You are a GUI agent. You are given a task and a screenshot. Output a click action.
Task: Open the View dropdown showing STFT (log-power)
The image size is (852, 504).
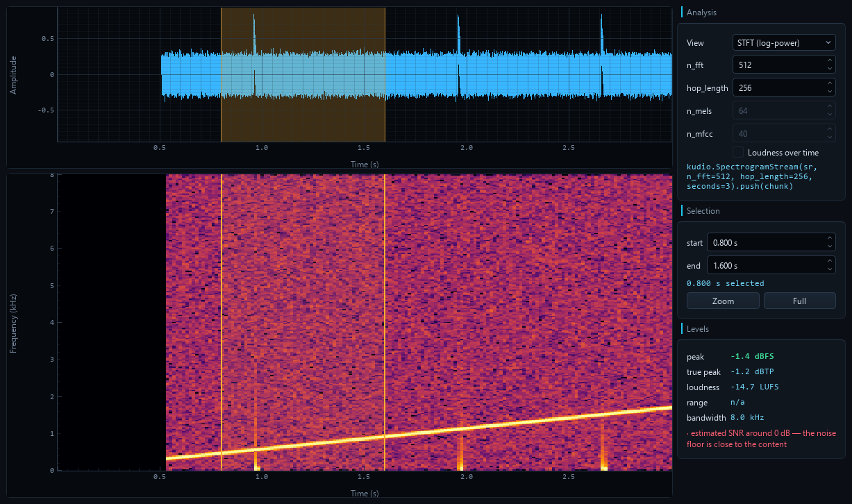784,43
